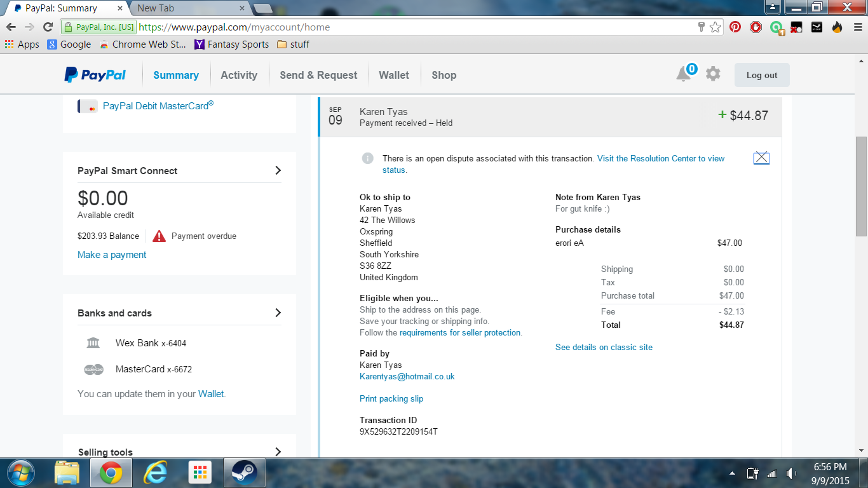Open account settings gear icon

click(x=713, y=74)
